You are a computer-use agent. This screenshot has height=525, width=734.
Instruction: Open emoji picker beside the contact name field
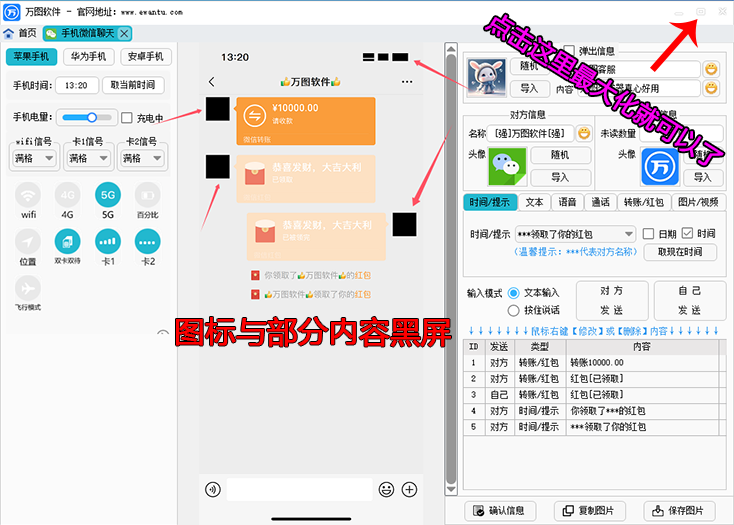click(584, 133)
